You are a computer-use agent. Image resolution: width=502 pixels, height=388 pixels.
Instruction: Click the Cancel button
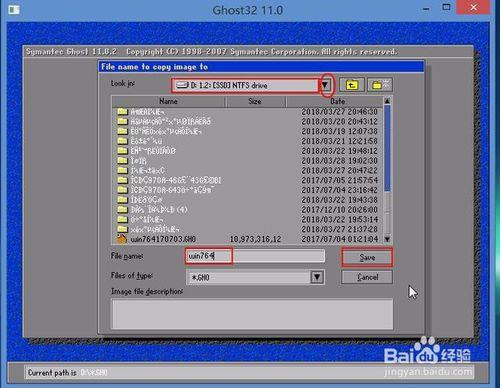367,277
